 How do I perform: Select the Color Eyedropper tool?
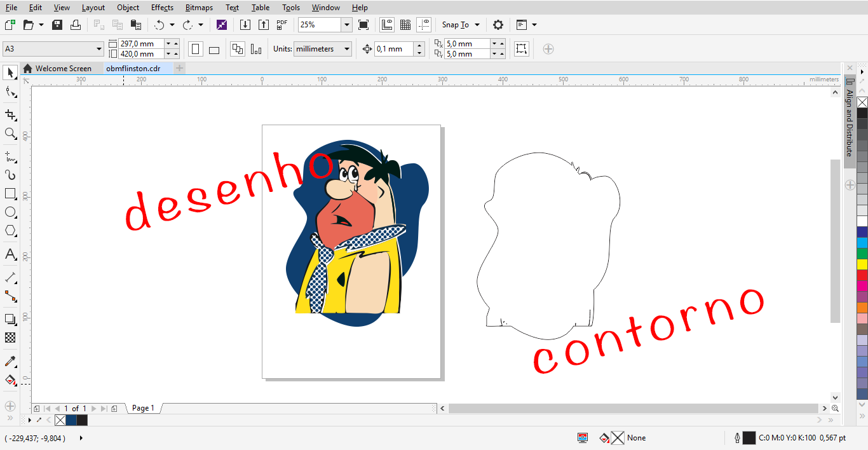coord(10,361)
